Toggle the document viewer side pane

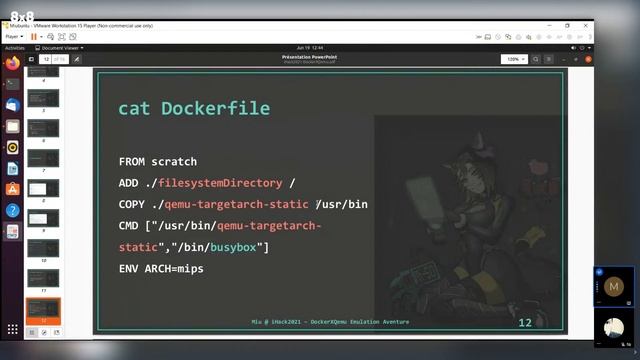tap(31, 59)
